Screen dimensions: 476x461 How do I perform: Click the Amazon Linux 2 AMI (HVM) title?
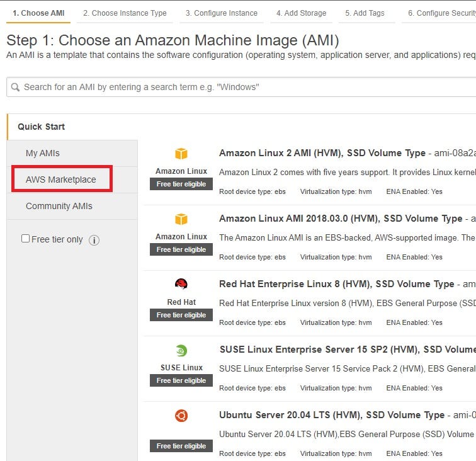coord(322,153)
